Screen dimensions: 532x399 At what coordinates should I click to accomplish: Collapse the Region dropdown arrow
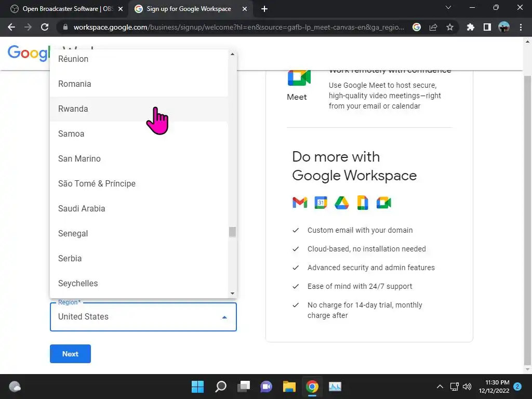[x=224, y=317]
